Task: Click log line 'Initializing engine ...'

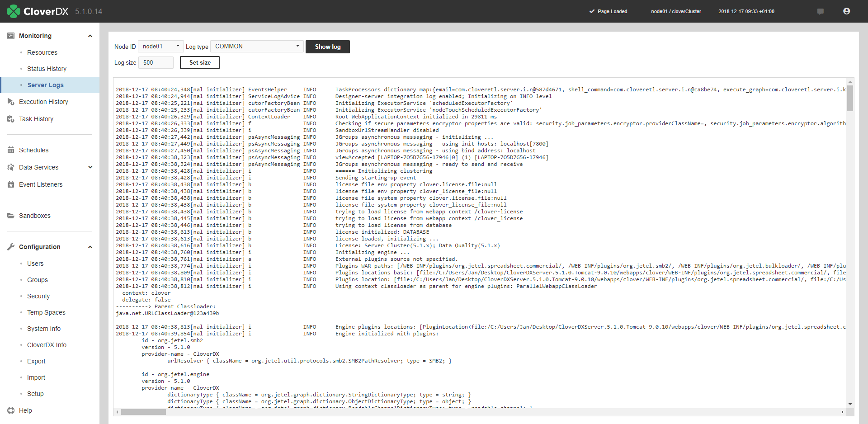Action: point(372,252)
